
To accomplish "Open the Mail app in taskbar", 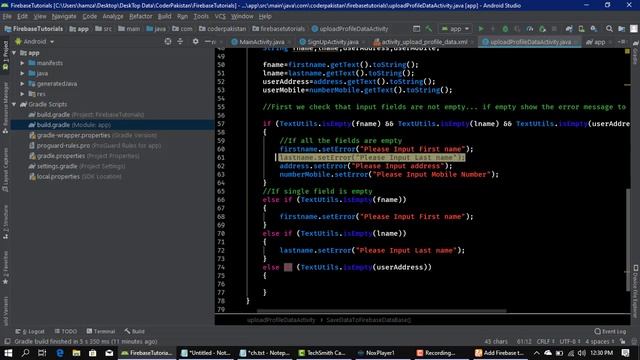I will tap(109, 353).
